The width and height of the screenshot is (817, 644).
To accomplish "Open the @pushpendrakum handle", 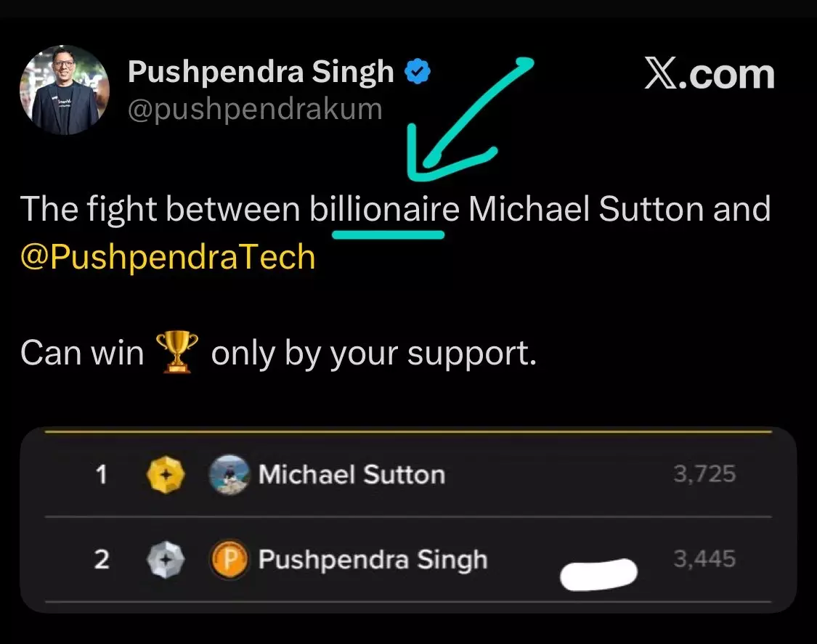I will coord(255,110).
